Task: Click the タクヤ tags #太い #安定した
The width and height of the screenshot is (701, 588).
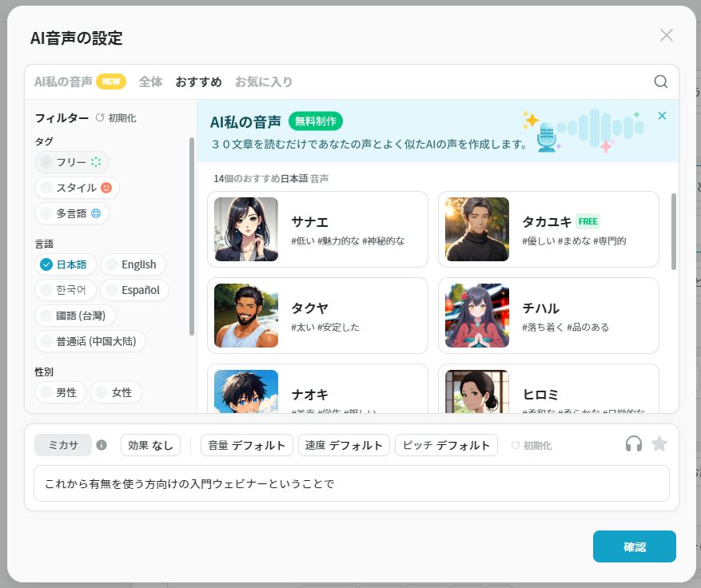Action: [325, 327]
